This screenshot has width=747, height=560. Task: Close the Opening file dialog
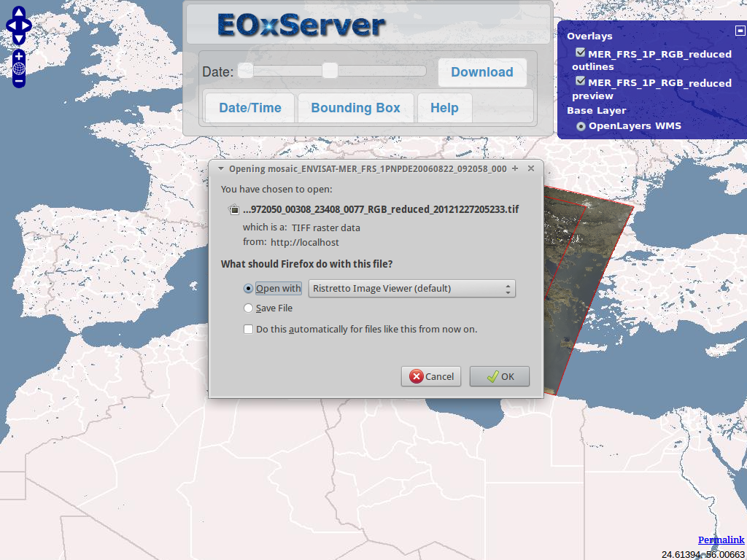[531, 168]
